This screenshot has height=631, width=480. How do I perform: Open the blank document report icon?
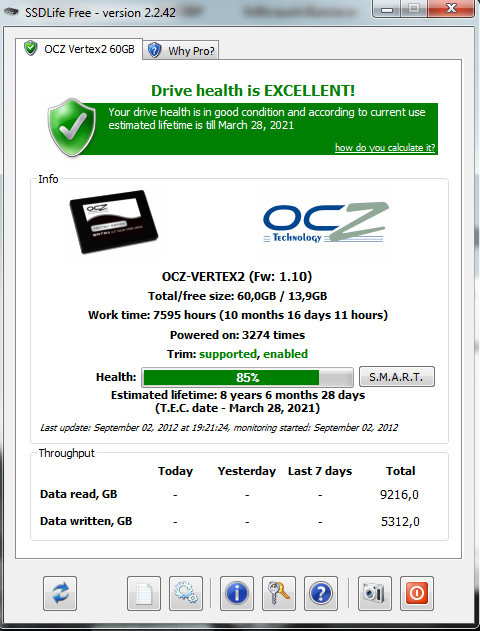coord(144,594)
